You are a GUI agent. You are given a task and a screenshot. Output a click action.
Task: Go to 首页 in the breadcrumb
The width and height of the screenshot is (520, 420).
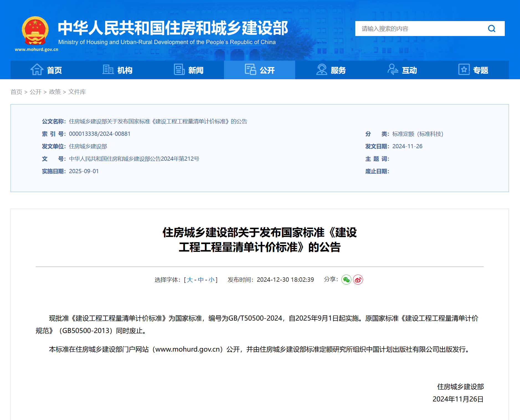(x=16, y=92)
